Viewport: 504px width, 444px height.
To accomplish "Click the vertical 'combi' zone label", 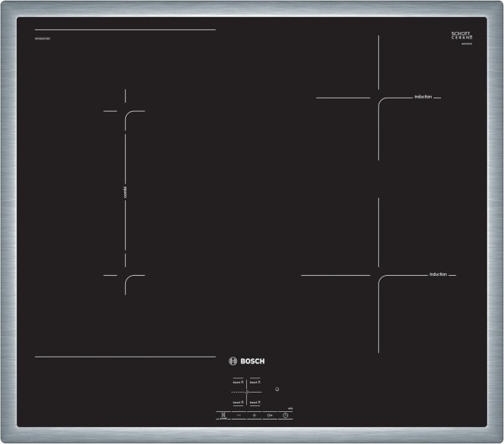I will pyautogui.click(x=125, y=193).
